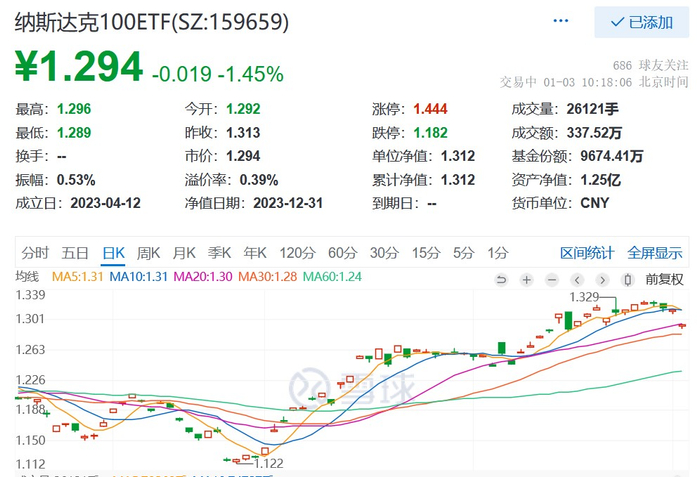The image size is (700, 477).
Task: Open the three-dot more options menu
Action: click(x=560, y=21)
